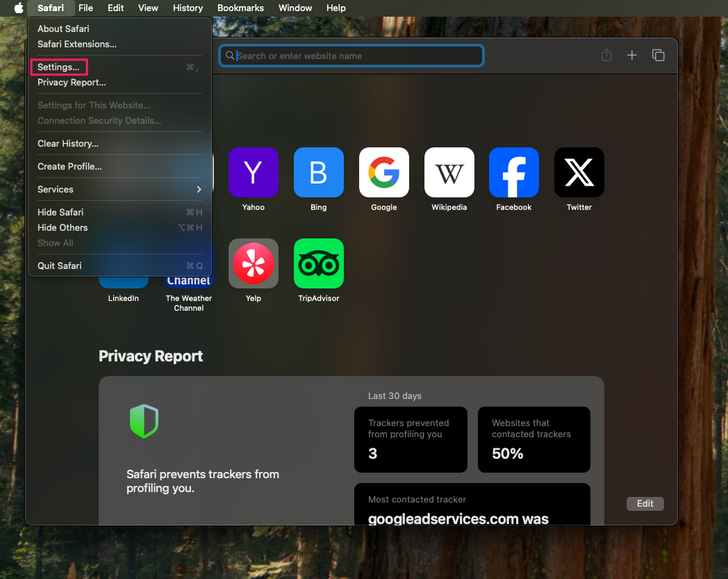Click Websites that contacted trackers card

534,439
